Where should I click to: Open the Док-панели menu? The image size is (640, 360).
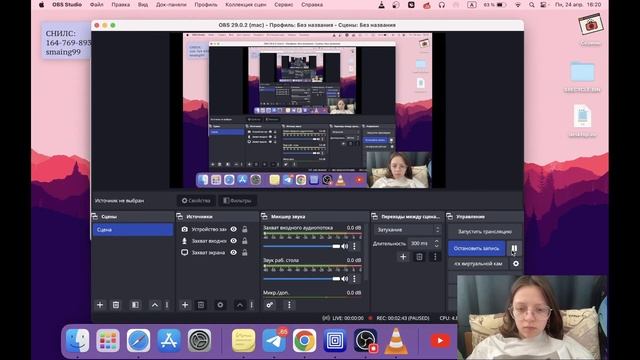(171, 5)
